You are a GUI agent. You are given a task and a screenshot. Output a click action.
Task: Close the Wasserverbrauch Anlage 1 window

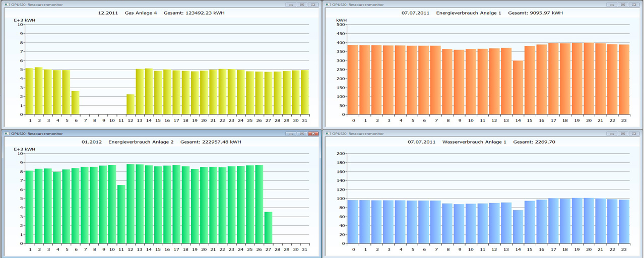(x=634, y=134)
